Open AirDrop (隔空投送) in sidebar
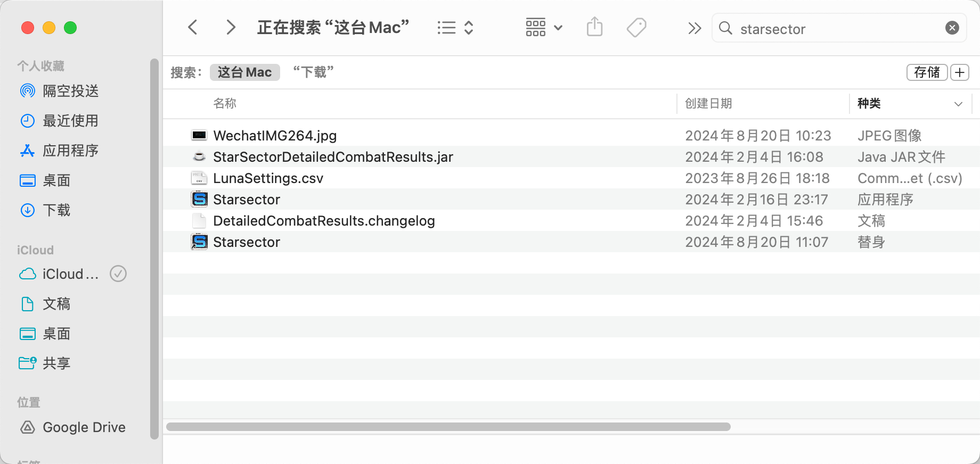Viewport: 980px width, 464px height. click(x=70, y=91)
